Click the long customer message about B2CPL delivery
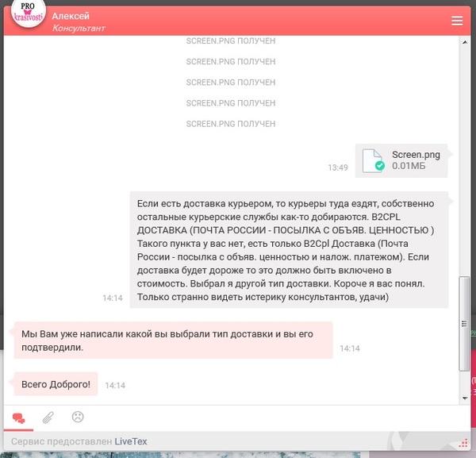Image resolution: width=476 pixels, height=458 pixels. [289, 250]
